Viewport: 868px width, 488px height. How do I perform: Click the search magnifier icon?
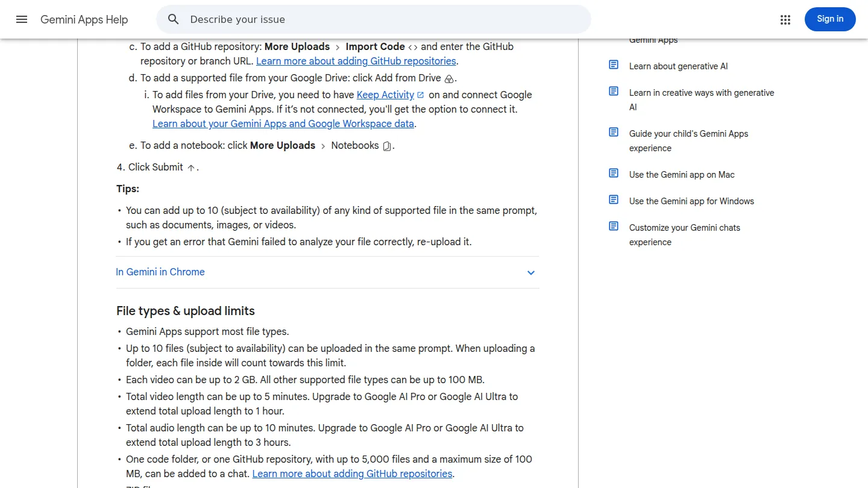click(x=174, y=19)
